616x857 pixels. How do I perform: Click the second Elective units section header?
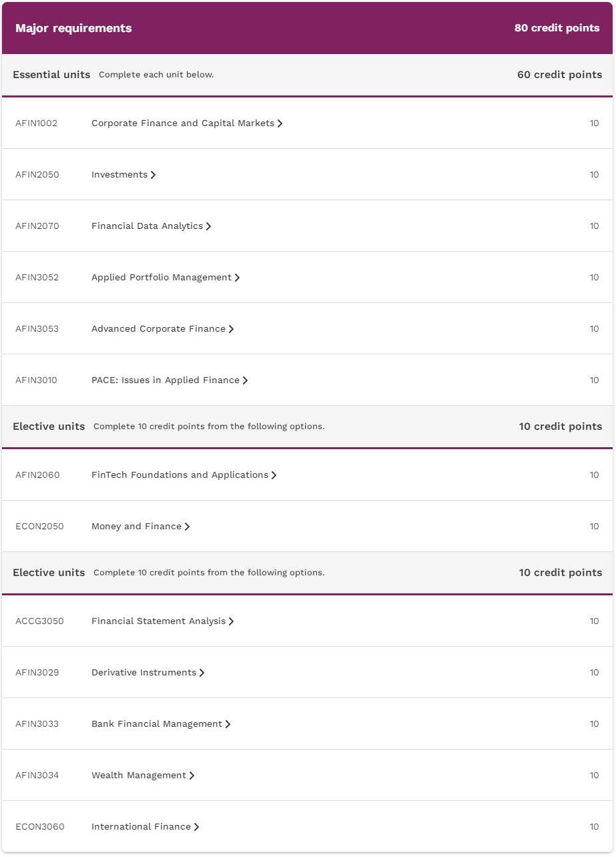[308, 573]
